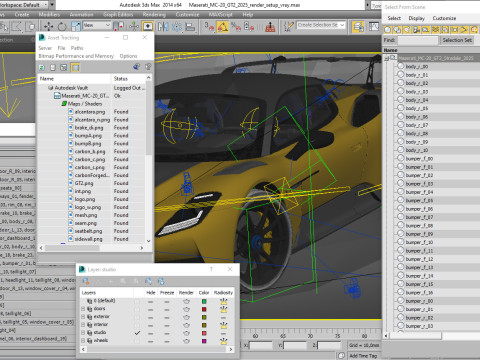Toggle Display Shapes filter in Select From Scene
Image resolution: width=480 pixels, height=360 pixels.
tap(397, 30)
